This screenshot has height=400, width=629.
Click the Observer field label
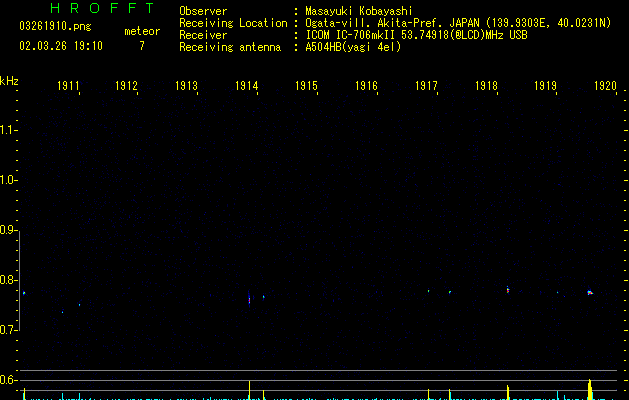point(203,11)
